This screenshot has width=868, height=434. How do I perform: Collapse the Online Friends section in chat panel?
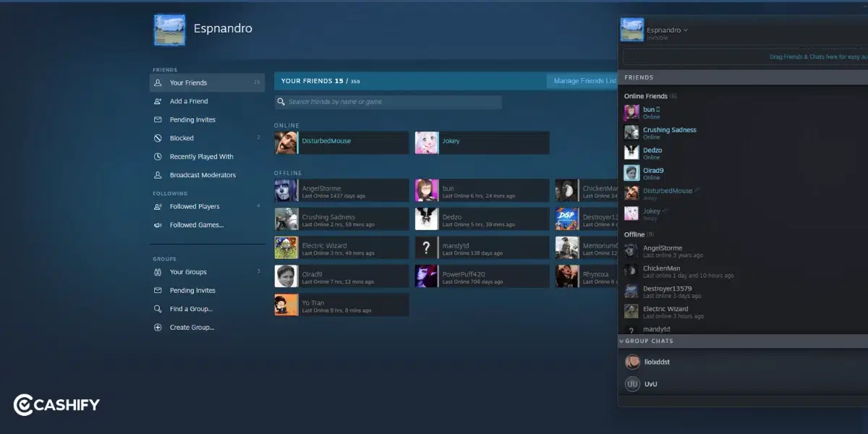[650, 96]
